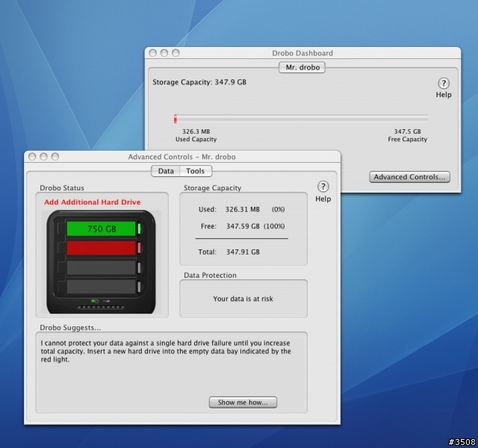
Task: Select the green 750 GB drive bay
Action: click(101, 229)
